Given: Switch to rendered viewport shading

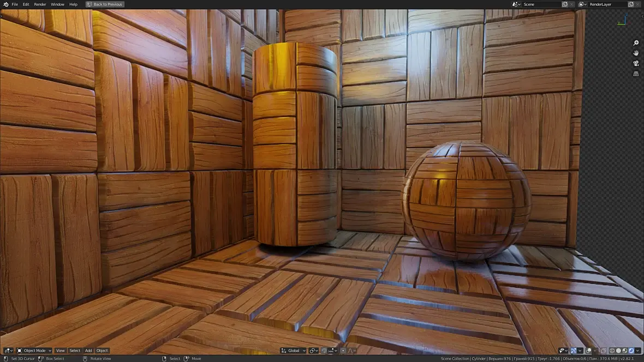Looking at the screenshot, I should point(631,351).
